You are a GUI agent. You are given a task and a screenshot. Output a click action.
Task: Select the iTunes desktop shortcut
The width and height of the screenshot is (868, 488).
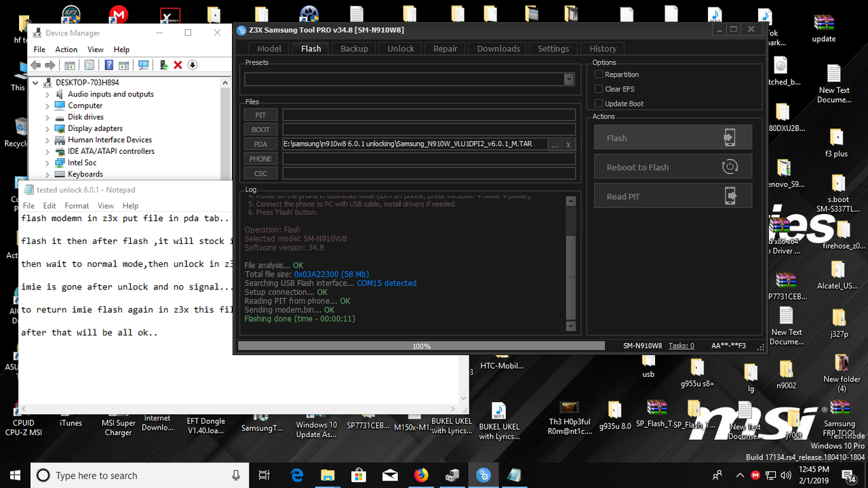71,413
